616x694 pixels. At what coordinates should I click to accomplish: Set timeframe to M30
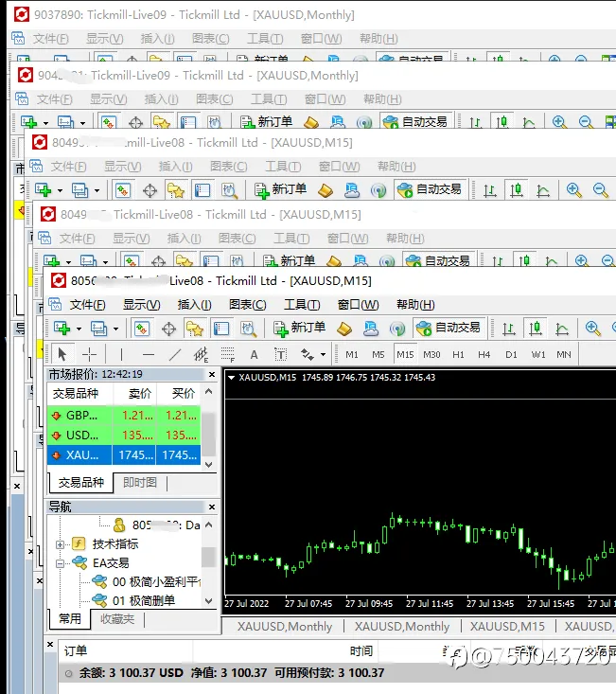(431, 354)
